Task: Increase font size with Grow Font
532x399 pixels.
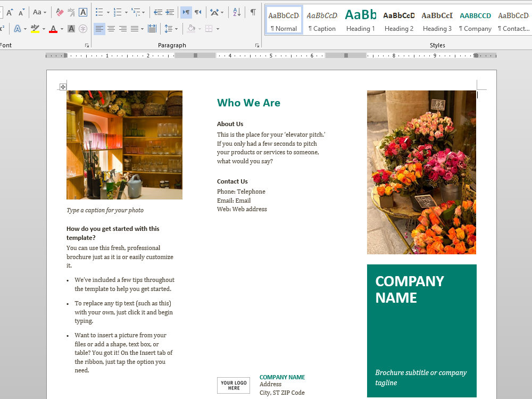Action: (10, 13)
